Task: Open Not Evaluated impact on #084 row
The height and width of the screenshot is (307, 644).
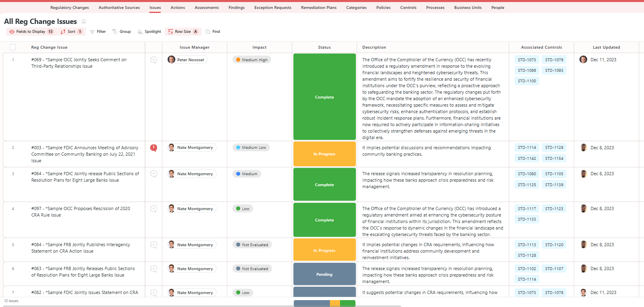Action: [252, 245]
